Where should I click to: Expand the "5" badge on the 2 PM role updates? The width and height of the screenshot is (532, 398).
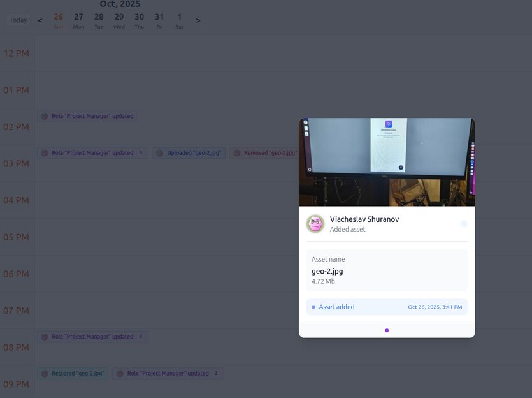point(141,152)
